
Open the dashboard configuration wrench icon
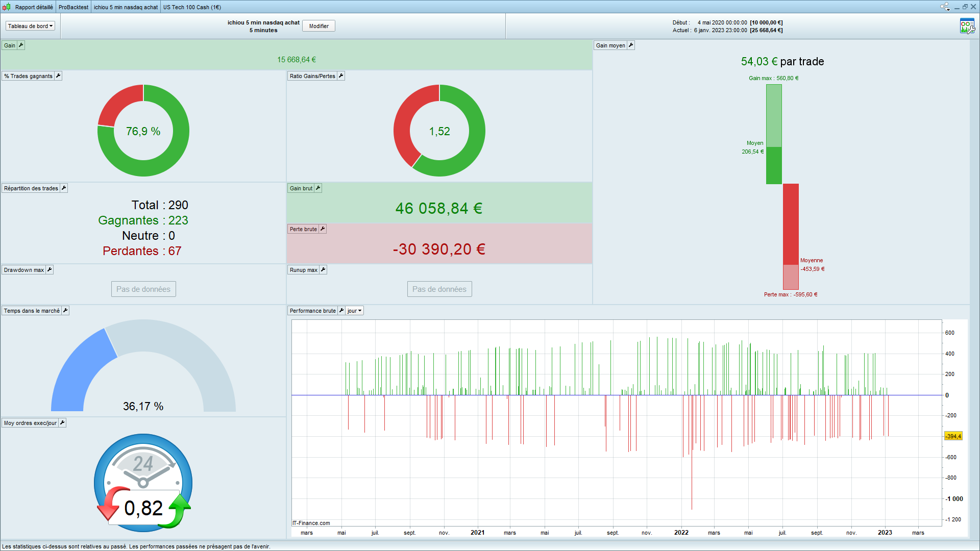click(x=967, y=26)
